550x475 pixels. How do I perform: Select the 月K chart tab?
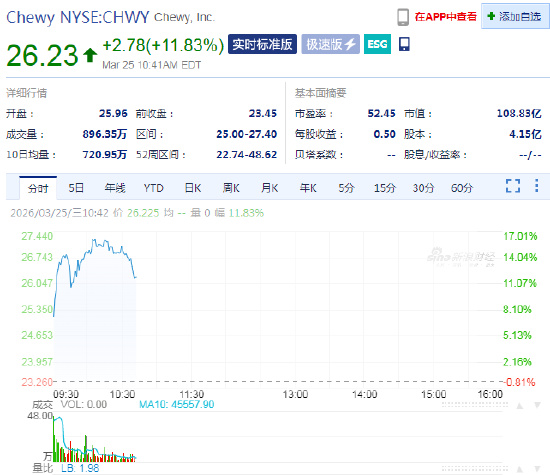point(269,188)
